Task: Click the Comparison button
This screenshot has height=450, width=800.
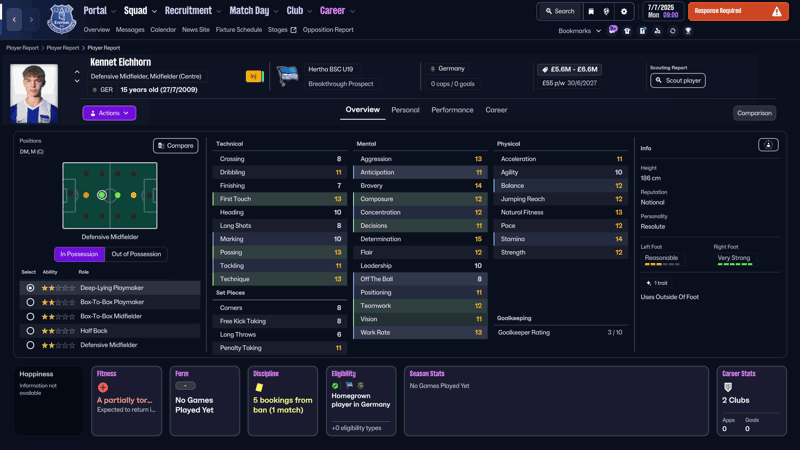Action: (x=753, y=113)
